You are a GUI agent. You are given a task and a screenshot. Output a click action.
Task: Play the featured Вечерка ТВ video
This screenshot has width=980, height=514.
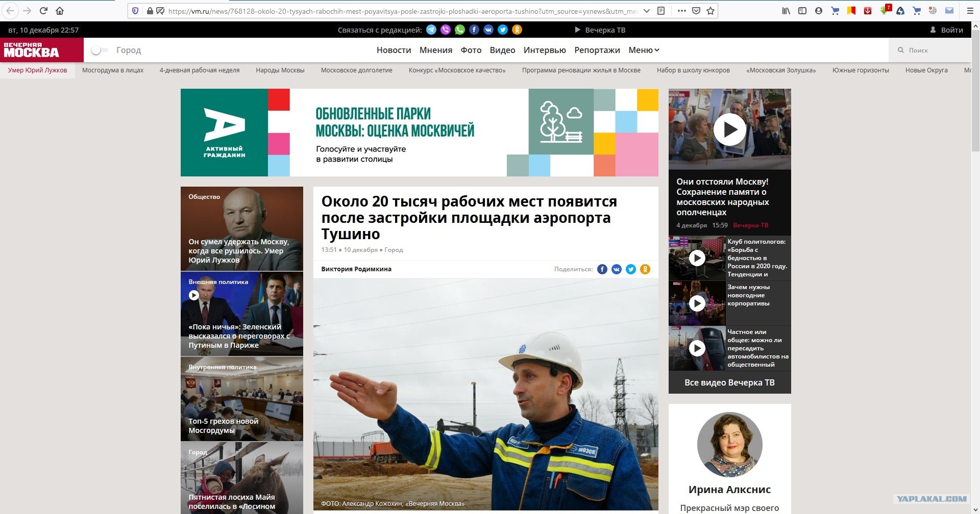pyautogui.click(x=729, y=130)
